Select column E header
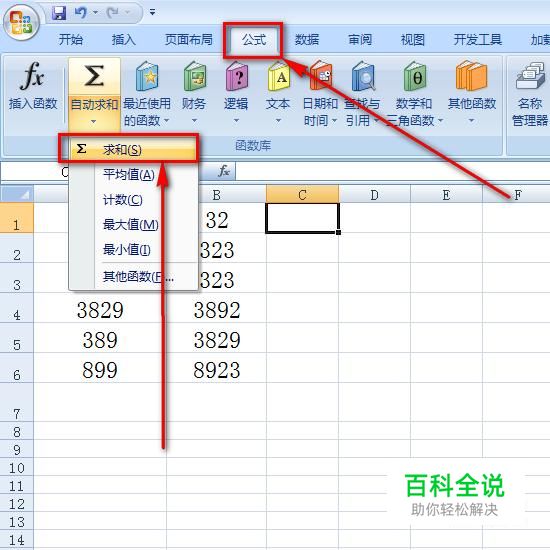 pyautogui.click(x=446, y=195)
